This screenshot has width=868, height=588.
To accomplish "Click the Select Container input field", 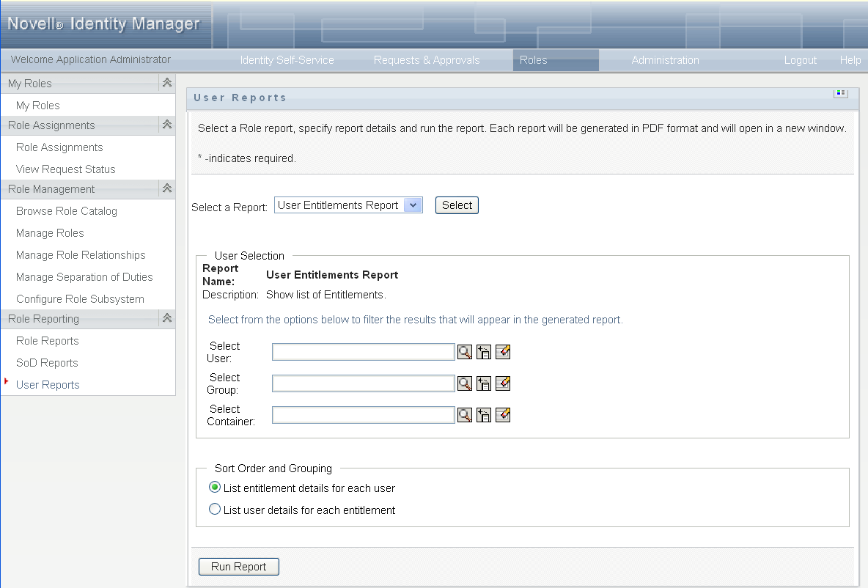I will pyautogui.click(x=364, y=415).
